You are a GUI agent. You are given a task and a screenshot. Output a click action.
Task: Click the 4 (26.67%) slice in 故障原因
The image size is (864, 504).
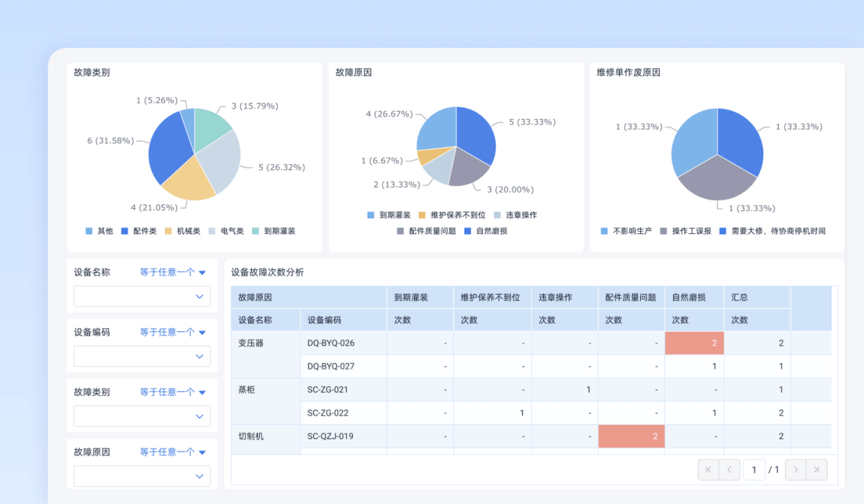(x=437, y=130)
